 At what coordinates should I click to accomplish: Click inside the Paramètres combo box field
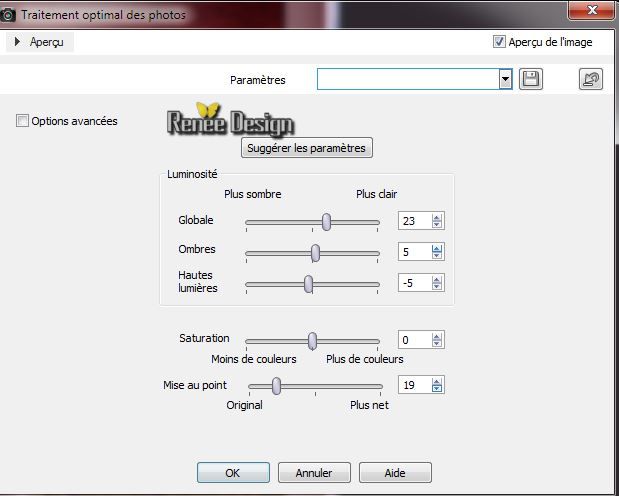coord(408,79)
